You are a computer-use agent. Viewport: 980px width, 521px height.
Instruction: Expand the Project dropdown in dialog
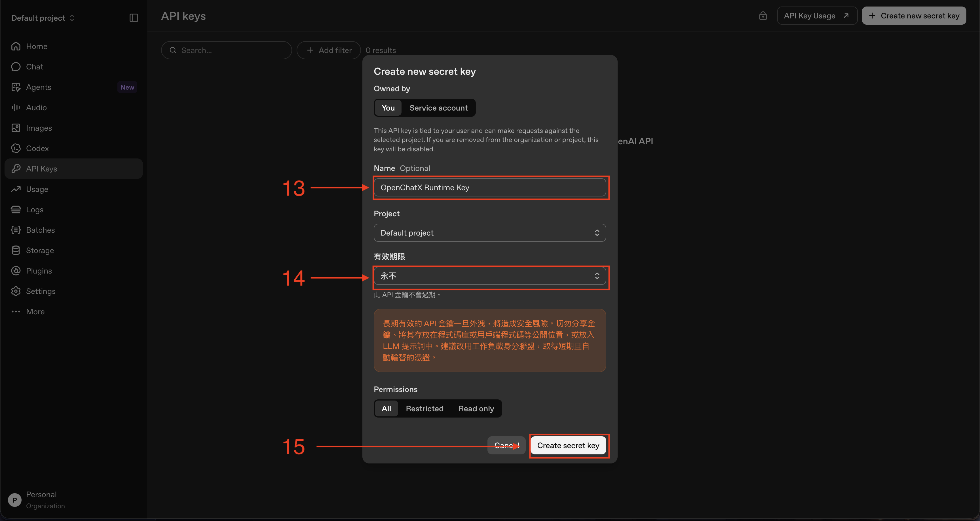tap(490, 233)
